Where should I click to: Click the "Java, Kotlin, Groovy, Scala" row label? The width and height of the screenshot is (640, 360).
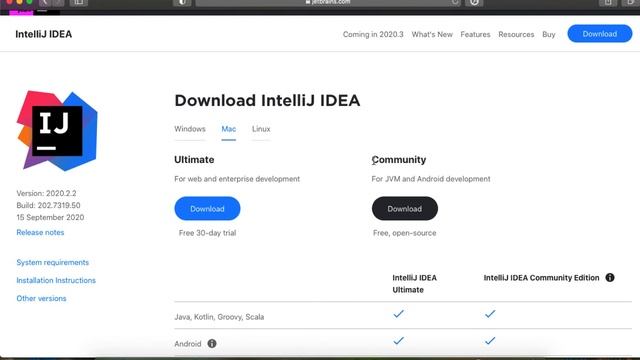coord(219,317)
